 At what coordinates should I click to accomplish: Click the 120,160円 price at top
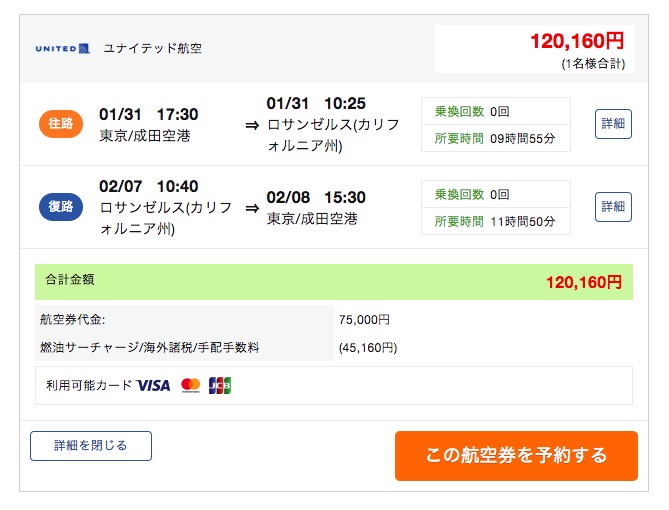pyautogui.click(x=577, y=41)
